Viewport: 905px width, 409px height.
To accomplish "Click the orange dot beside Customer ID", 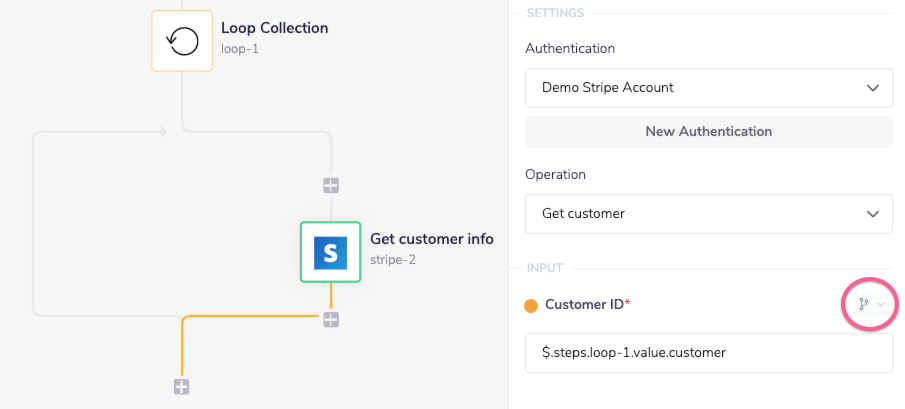I will point(531,305).
